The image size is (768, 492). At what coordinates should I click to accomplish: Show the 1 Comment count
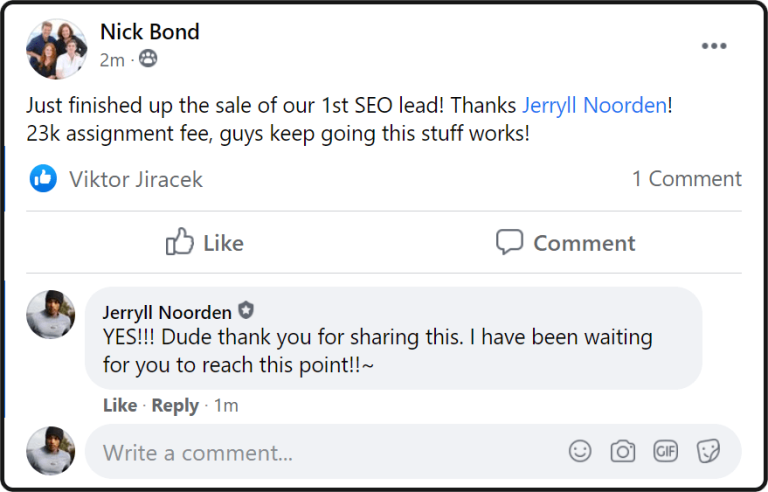click(686, 179)
